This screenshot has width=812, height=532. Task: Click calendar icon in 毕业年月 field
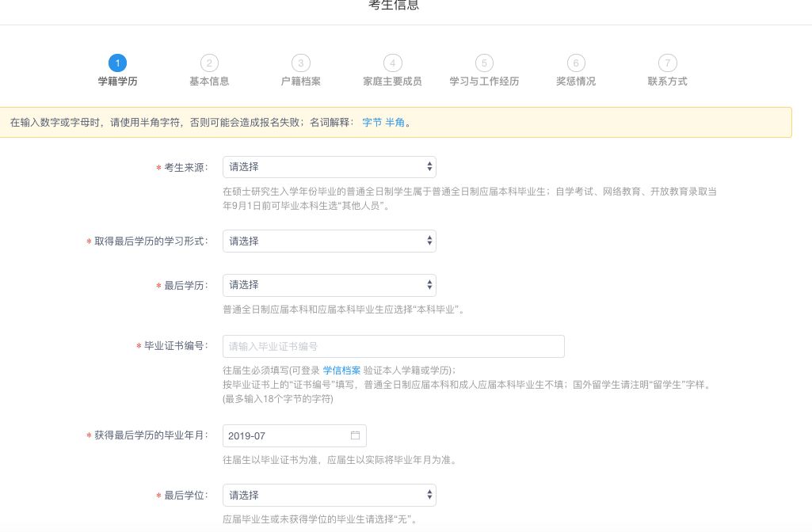pos(355,435)
